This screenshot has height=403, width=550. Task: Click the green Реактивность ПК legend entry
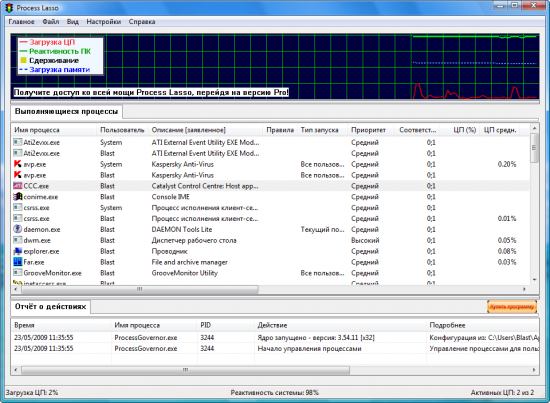[55, 51]
